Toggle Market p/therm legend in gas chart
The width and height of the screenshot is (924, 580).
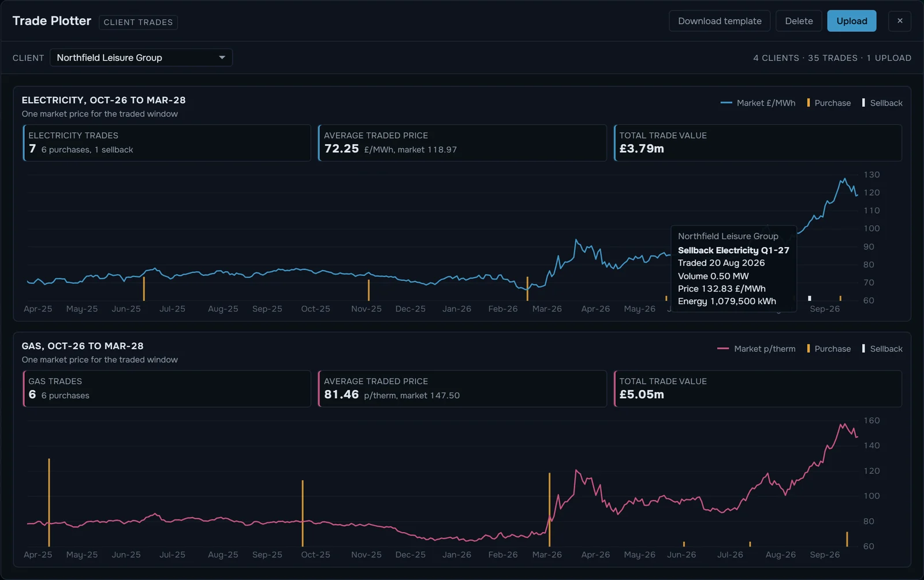pos(756,349)
